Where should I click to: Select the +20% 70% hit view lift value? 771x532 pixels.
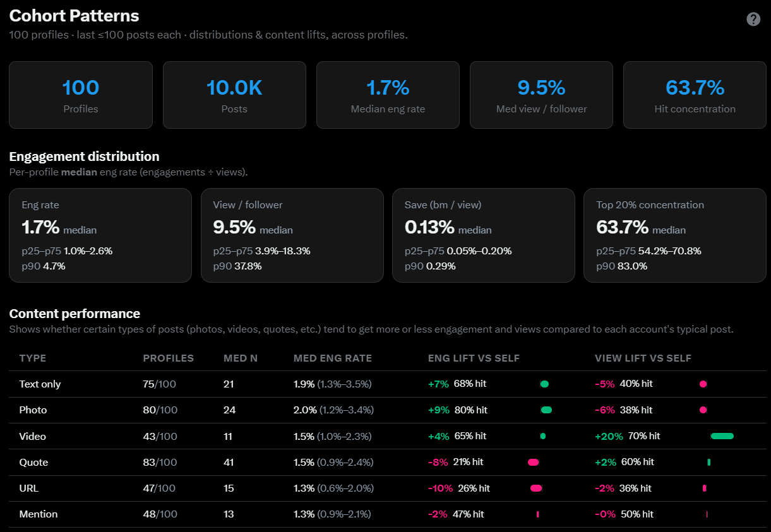click(x=628, y=436)
